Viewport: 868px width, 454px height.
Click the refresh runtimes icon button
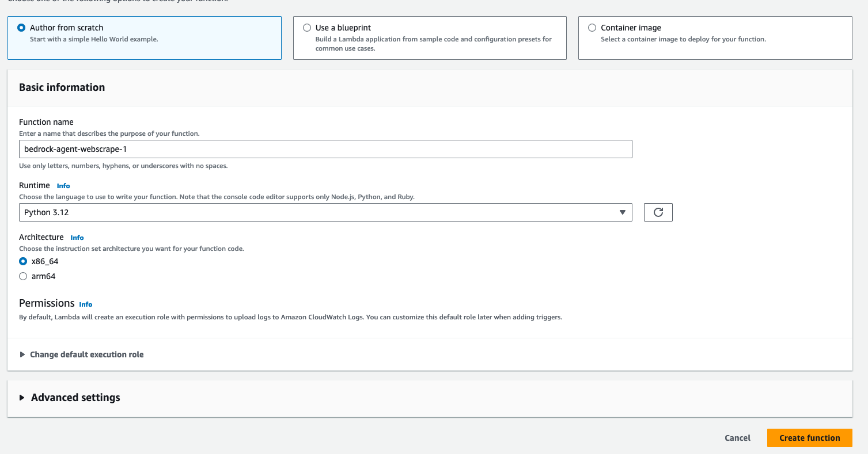[x=658, y=212]
